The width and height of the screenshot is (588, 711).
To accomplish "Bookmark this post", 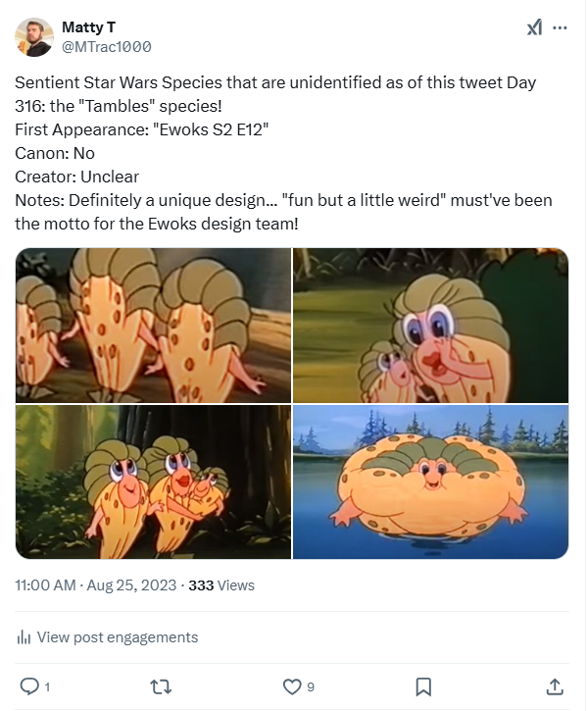I will tap(422, 686).
